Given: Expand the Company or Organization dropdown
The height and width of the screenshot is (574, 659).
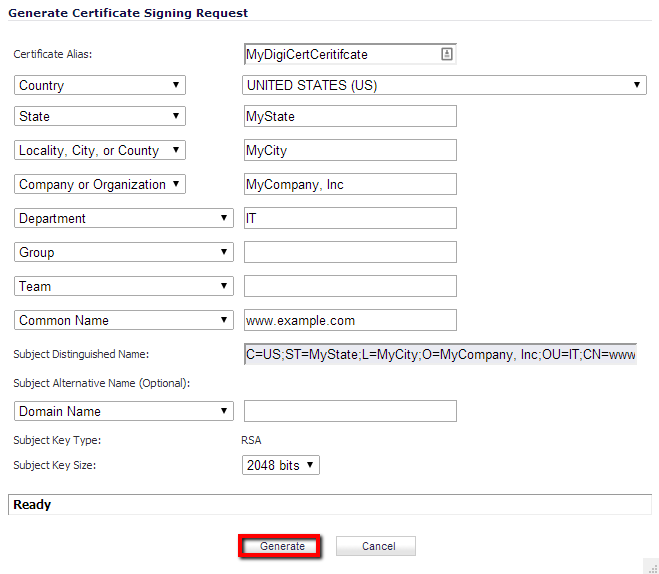Looking at the screenshot, I should [100, 185].
